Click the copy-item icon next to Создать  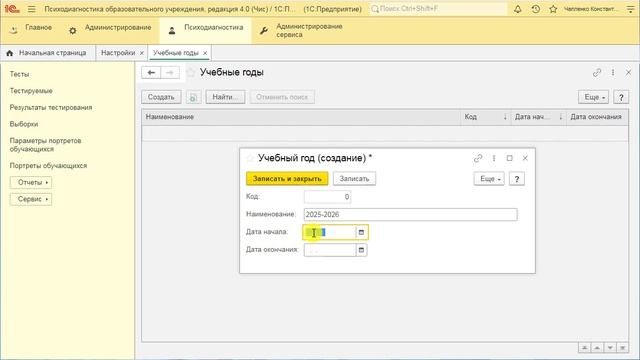[193, 97]
